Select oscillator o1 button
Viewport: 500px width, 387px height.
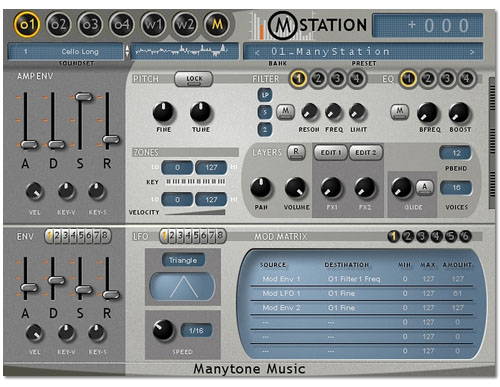(27, 24)
